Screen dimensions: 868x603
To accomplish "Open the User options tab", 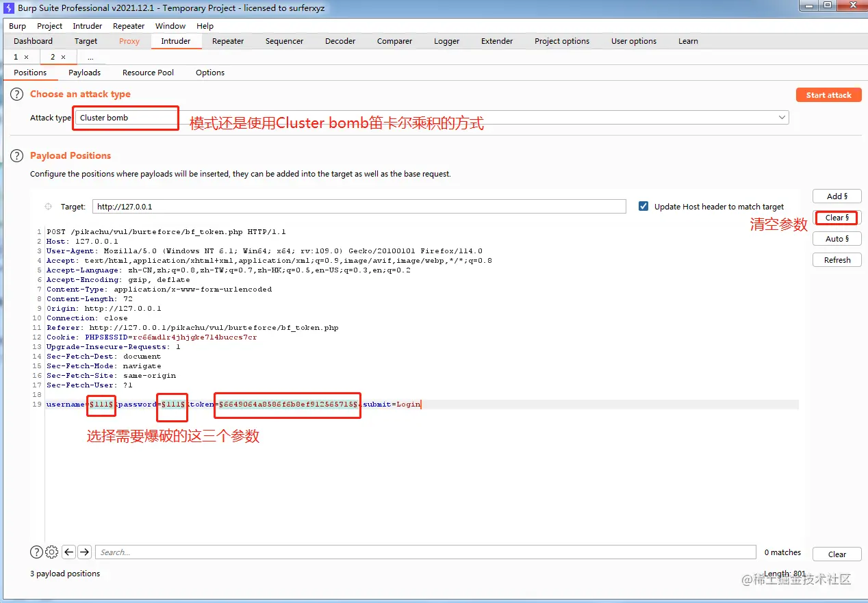I will [x=634, y=41].
